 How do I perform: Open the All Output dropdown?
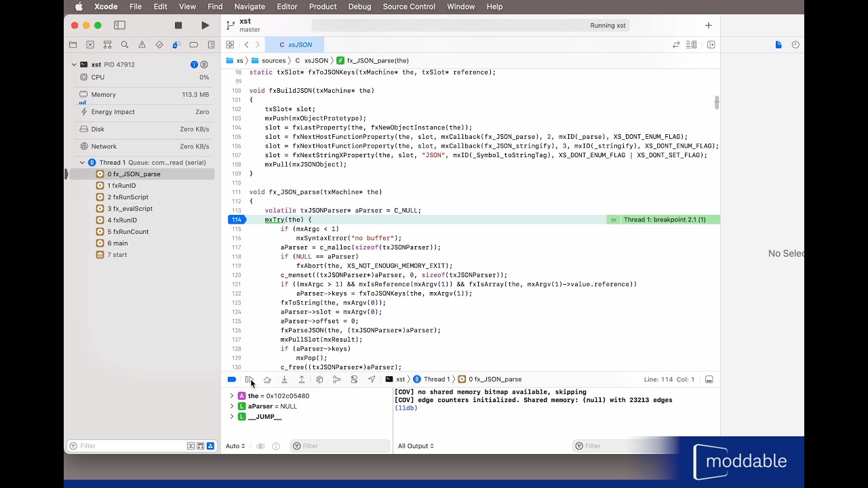click(x=416, y=446)
